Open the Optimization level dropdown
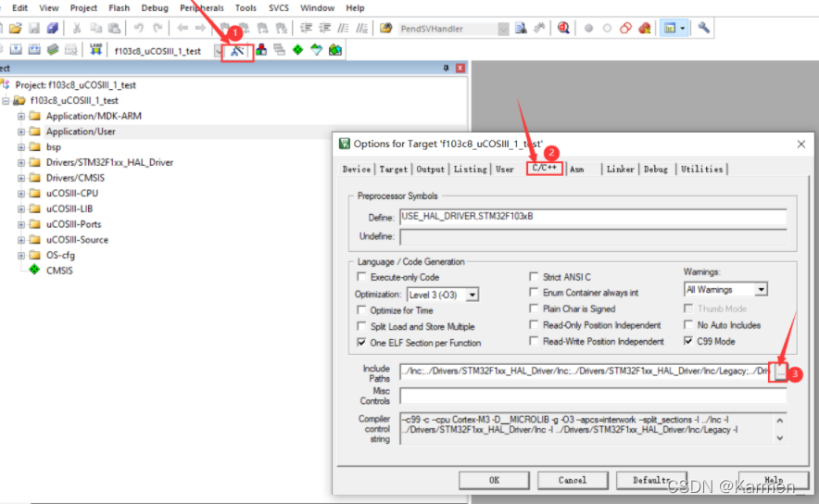This screenshot has height=504, width=819. click(x=472, y=295)
